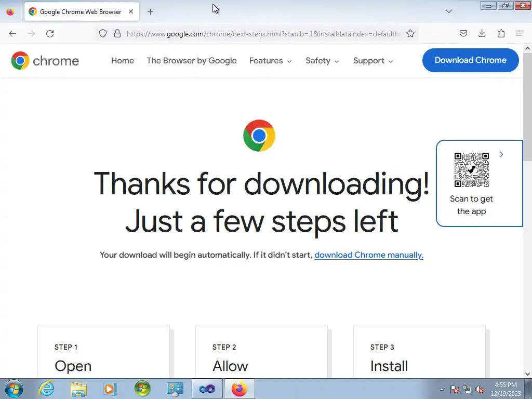Launch Internet Explorer from taskbar

click(x=46, y=389)
